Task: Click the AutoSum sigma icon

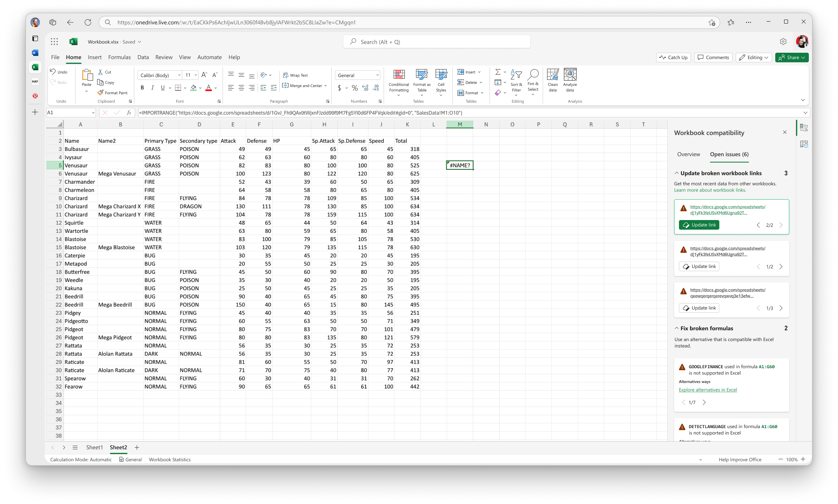Action: pyautogui.click(x=498, y=72)
